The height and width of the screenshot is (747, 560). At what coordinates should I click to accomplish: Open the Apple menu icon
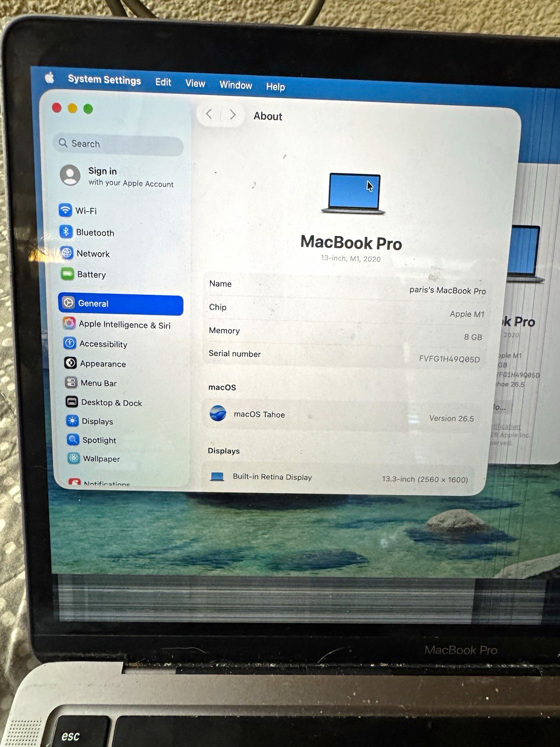(49, 78)
